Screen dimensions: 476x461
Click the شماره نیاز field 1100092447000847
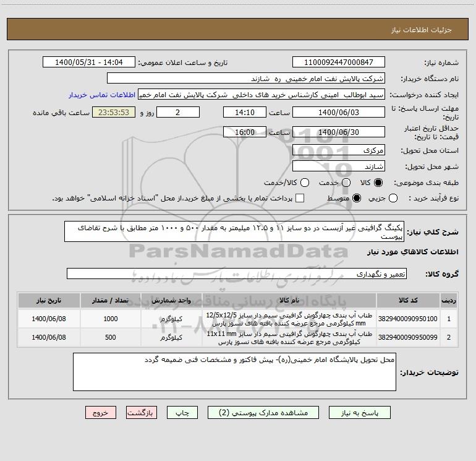coord(339,62)
